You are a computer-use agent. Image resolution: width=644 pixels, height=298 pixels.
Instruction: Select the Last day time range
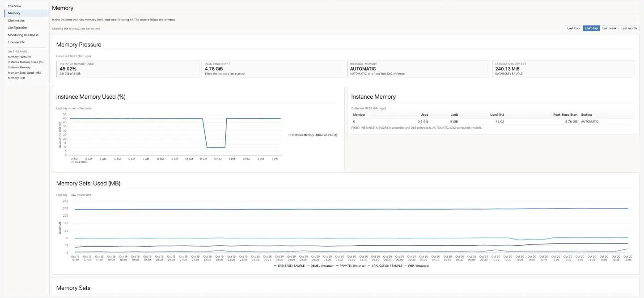point(591,28)
